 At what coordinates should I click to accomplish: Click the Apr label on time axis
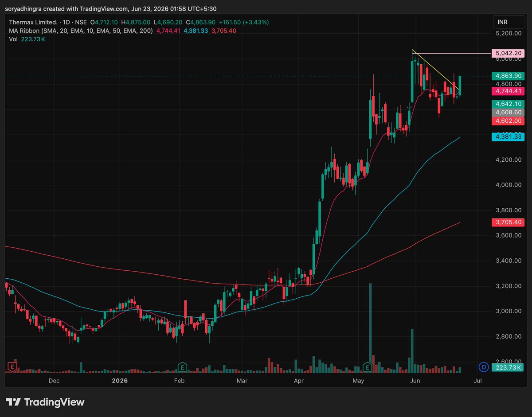click(299, 381)
